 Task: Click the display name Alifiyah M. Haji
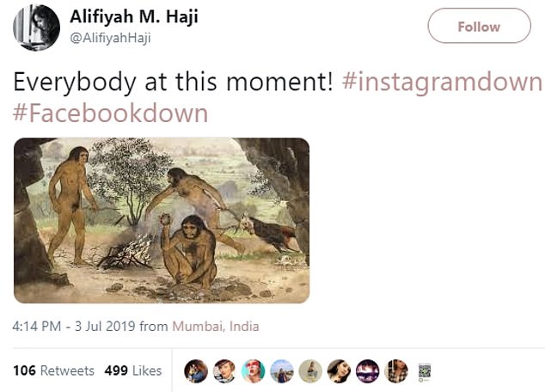coord(134,16)
